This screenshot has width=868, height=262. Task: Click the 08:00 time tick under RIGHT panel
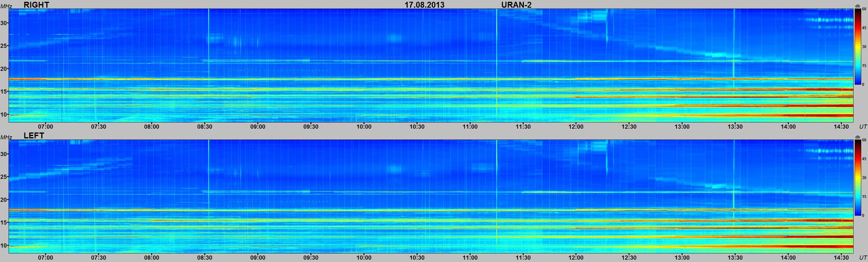[152, 127]
